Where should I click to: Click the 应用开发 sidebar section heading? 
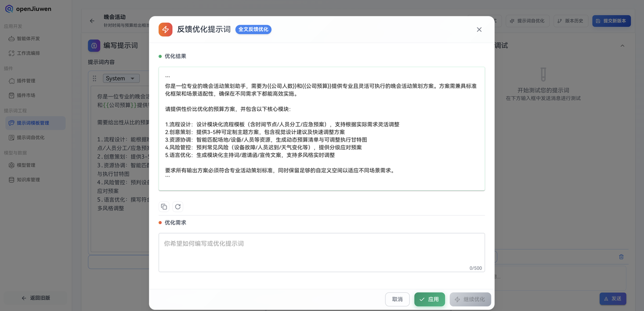click(x=13, y=26)
